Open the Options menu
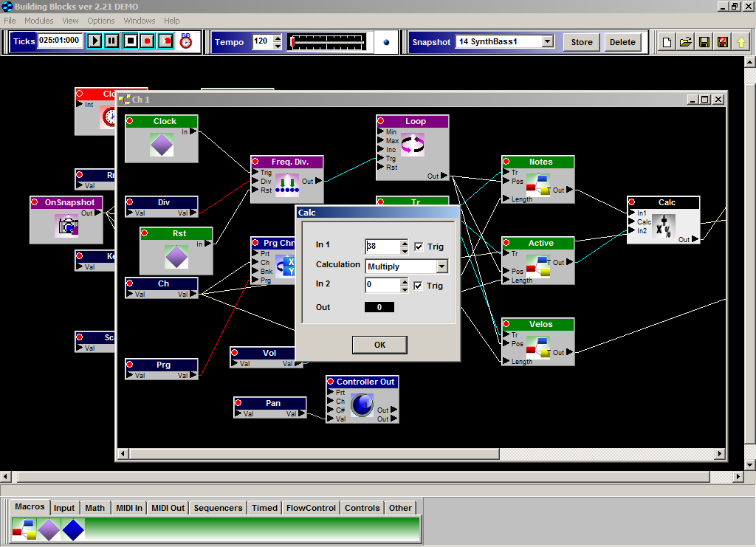The image size is (756, 547). tap(100, 21)
